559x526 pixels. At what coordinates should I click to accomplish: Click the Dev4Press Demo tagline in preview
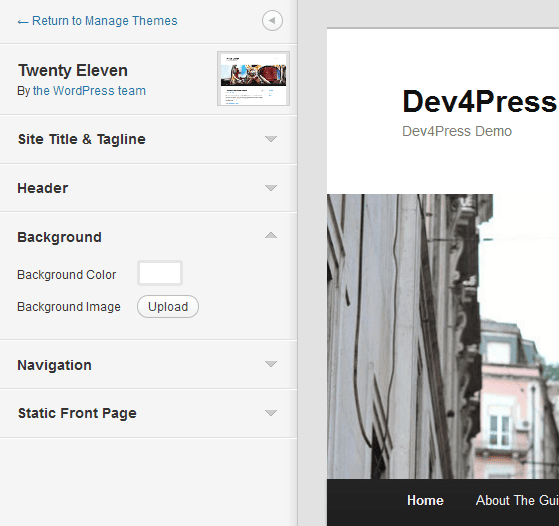tap(457, 131)
